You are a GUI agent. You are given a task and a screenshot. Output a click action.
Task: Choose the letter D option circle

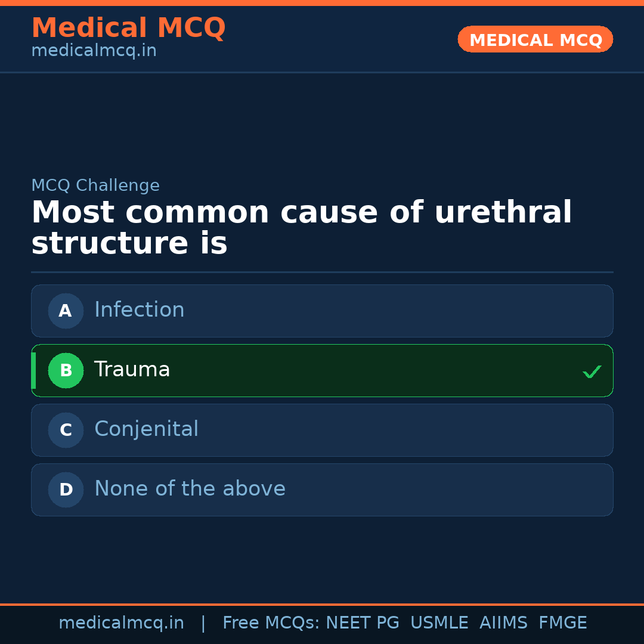(x=66, y=490)
